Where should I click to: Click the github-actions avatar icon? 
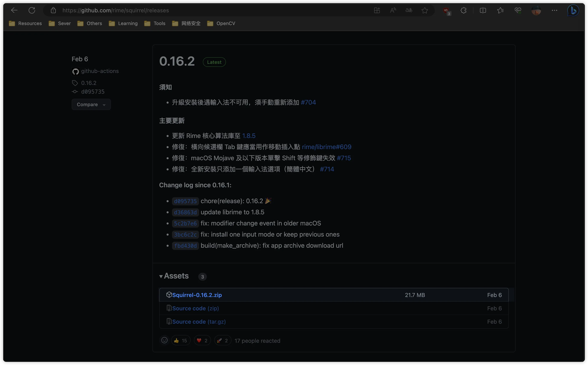click(75, 71)
